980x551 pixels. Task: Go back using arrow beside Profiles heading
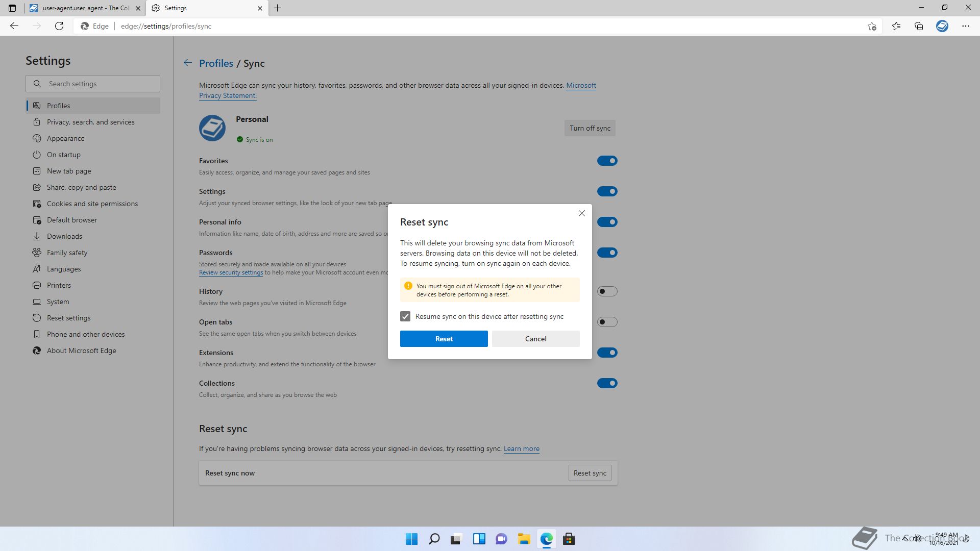point(188,63)
